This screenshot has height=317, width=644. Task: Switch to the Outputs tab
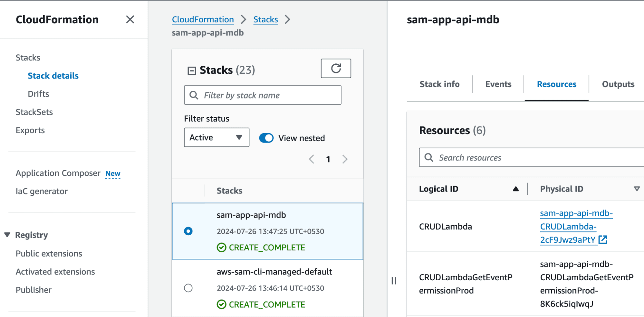pos(618,84)
